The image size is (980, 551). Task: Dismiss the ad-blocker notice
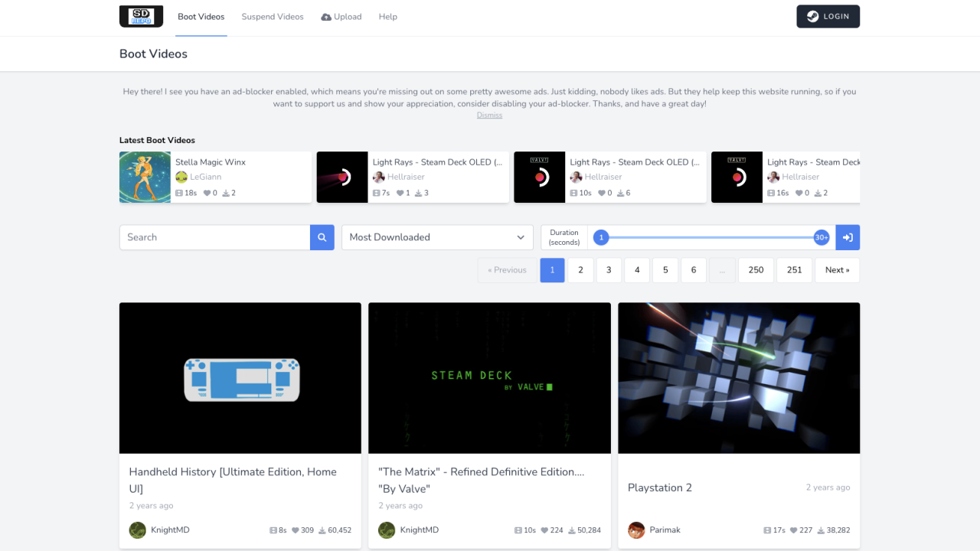(489, 116)
